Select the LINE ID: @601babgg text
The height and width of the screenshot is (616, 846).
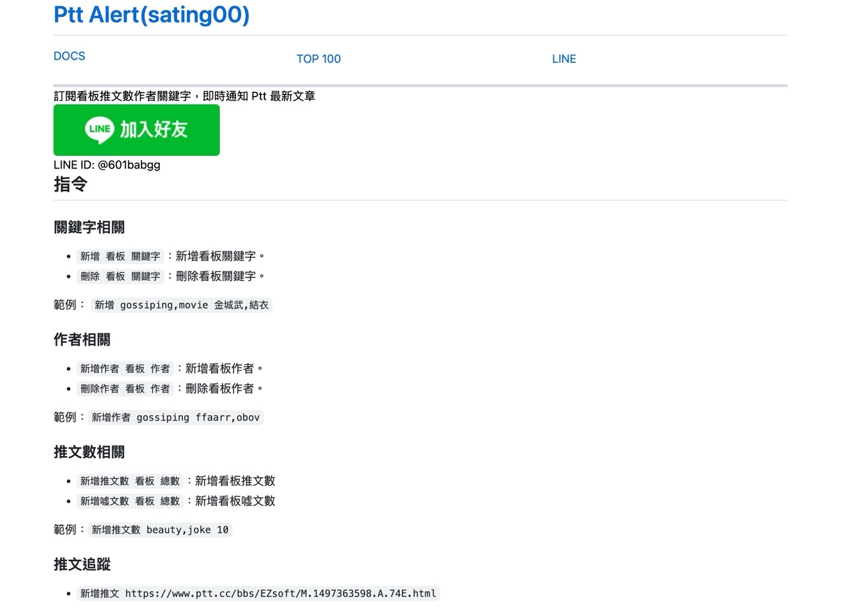click(107, 165)
